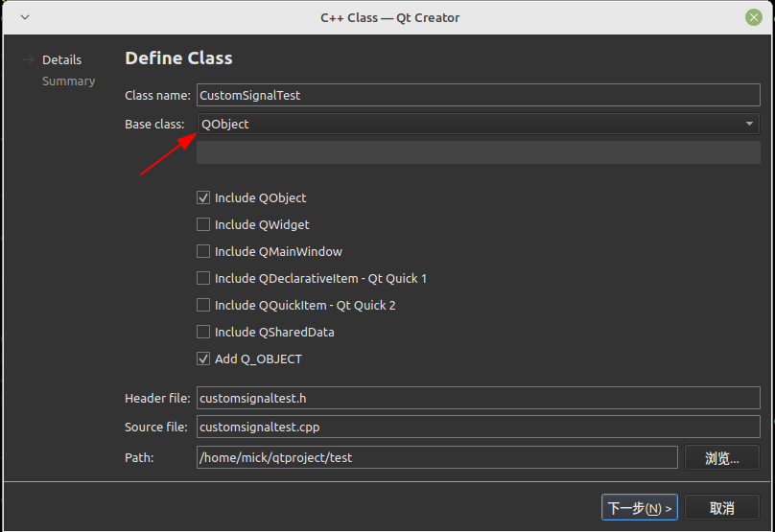Go to the Summary wizard step
775x532 pixels.
[68, 81]
